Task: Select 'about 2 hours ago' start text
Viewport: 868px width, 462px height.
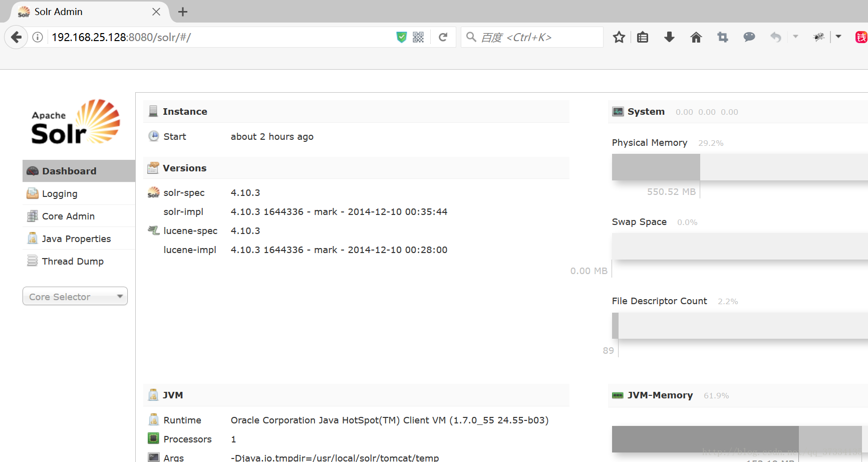Action: pyautogui.click(x=272, y=136)
